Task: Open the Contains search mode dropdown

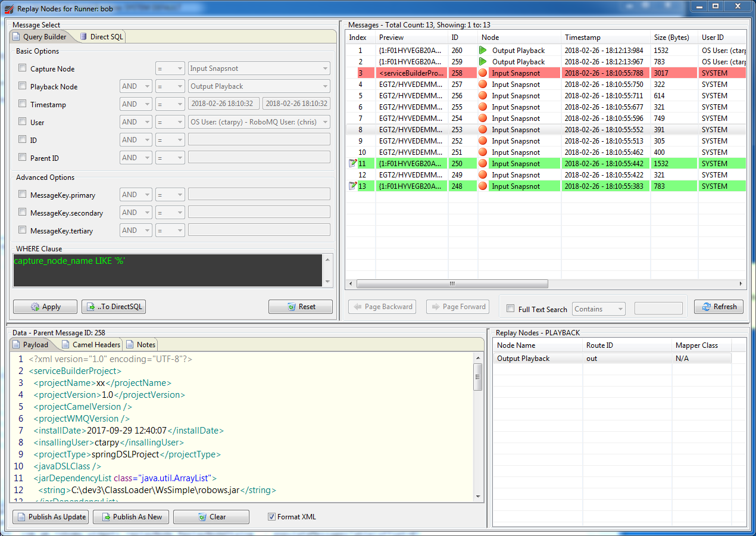Action: [x=598, y=309]
